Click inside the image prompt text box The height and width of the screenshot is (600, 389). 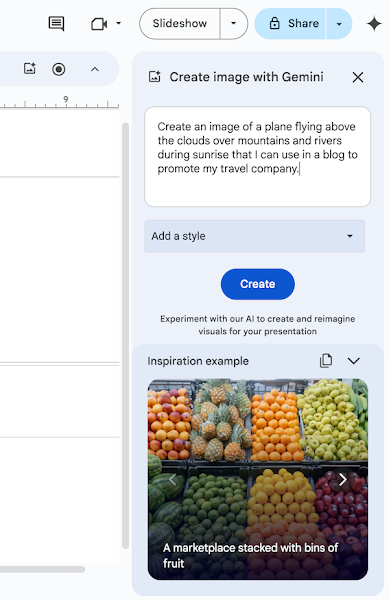[257, 157]
